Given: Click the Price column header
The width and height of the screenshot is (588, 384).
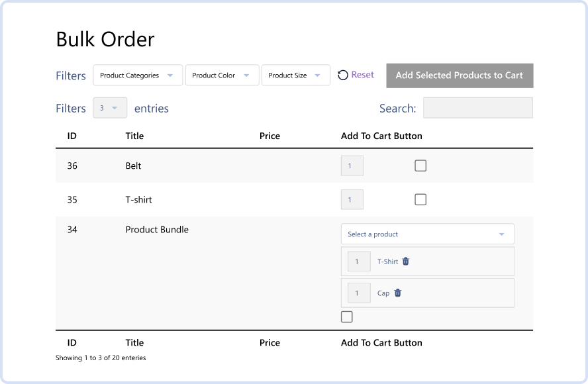Looking at the screenshot, I should 269,136.
